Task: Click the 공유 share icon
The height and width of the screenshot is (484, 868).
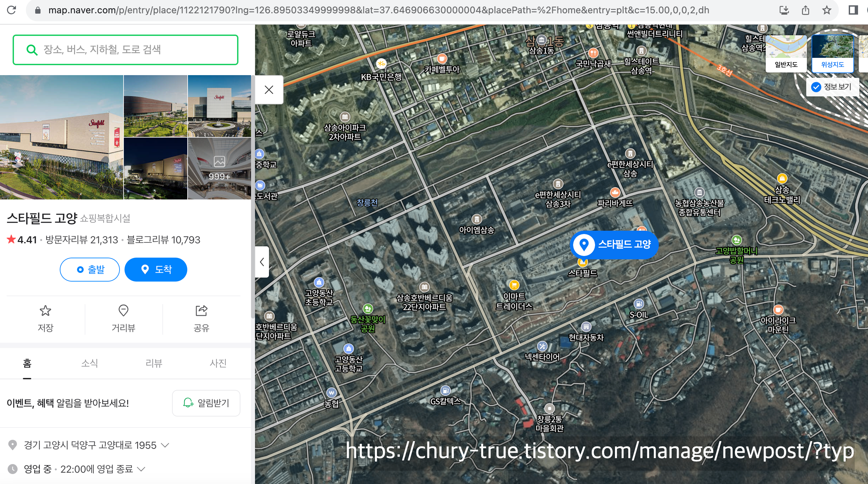Action: (201, 310)
